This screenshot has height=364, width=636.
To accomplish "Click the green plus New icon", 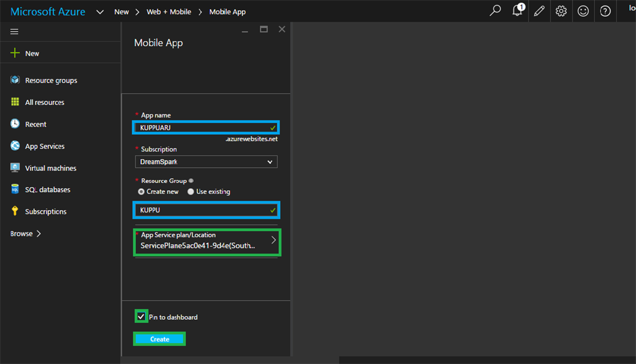I will coord(15,53).
